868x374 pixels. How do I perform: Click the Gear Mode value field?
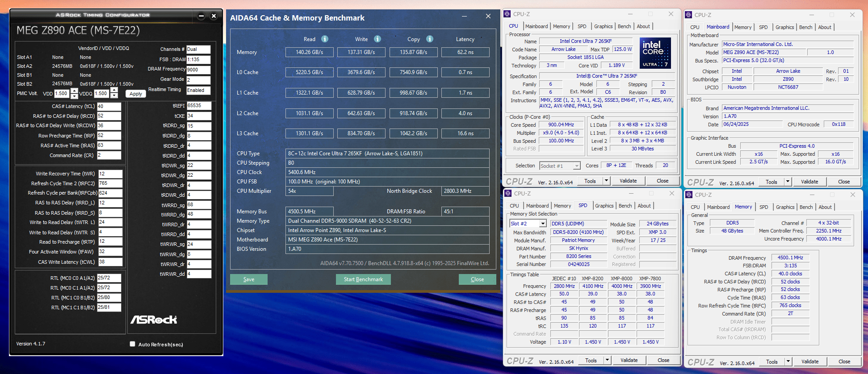198,80
